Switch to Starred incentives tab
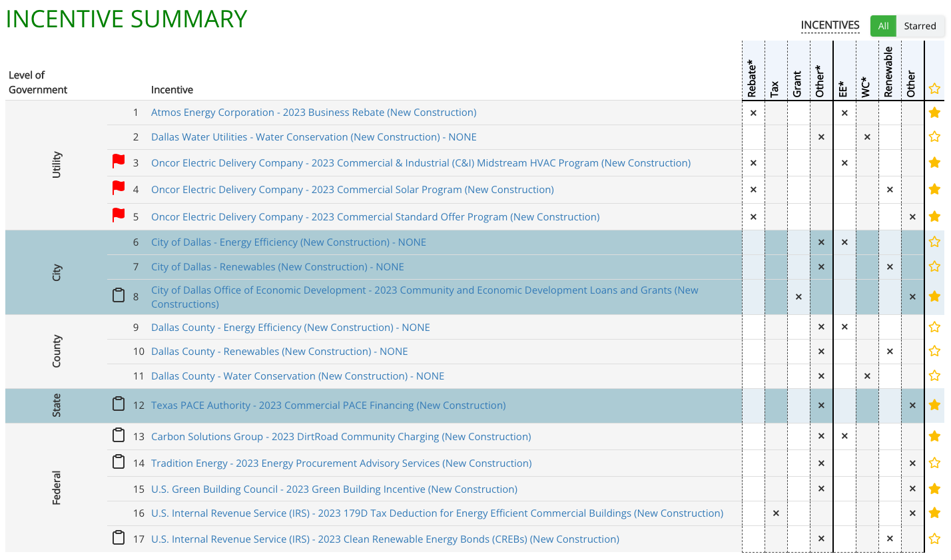The width and height of the screenshot is (951, 560). point(920,26)
